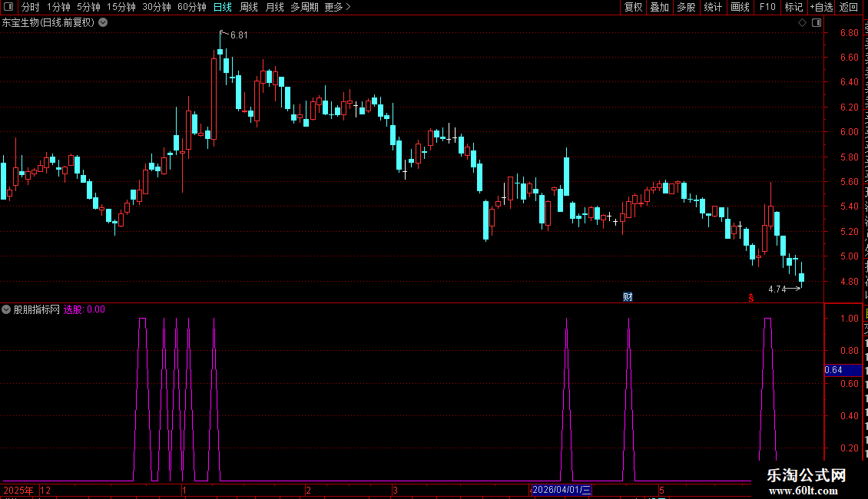Expand the 更多 periods menu
The image size is (868, 499).
coord(338,7)
